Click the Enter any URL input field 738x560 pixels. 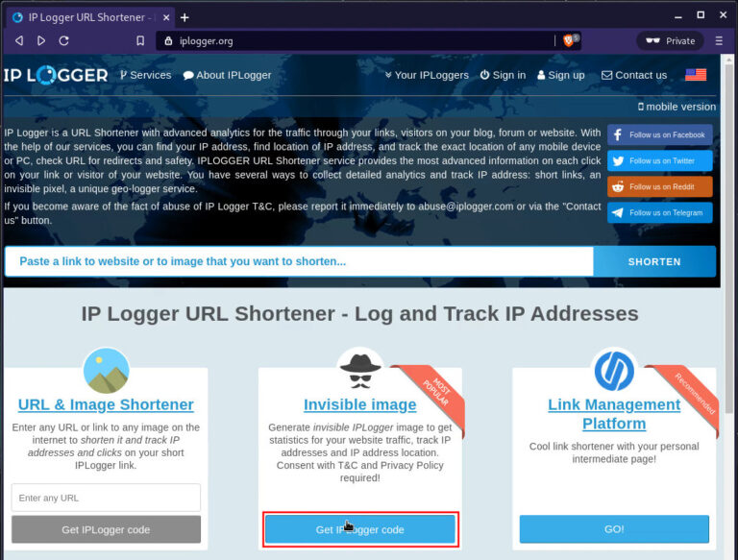[x=106, y=498]
